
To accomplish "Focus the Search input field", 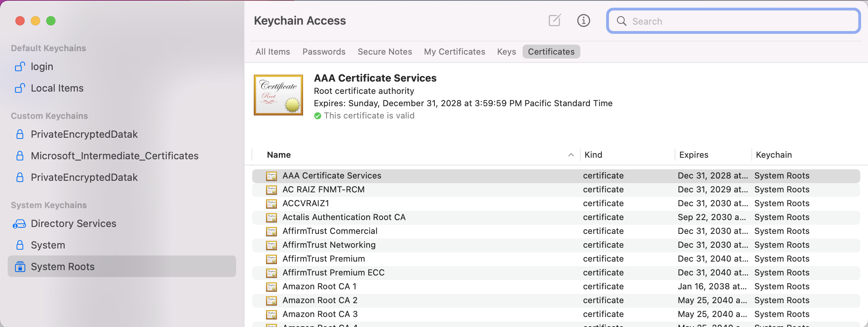I will coord(733,21).
